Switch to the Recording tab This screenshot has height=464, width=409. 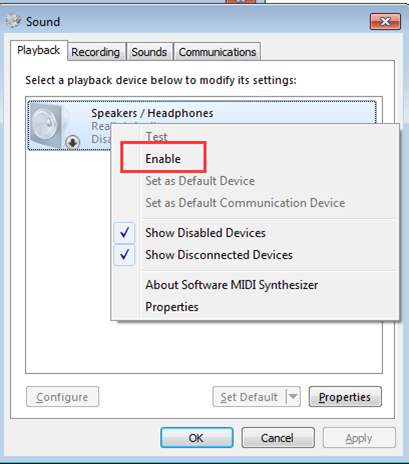pyautogui.click(x=96, y=52)
